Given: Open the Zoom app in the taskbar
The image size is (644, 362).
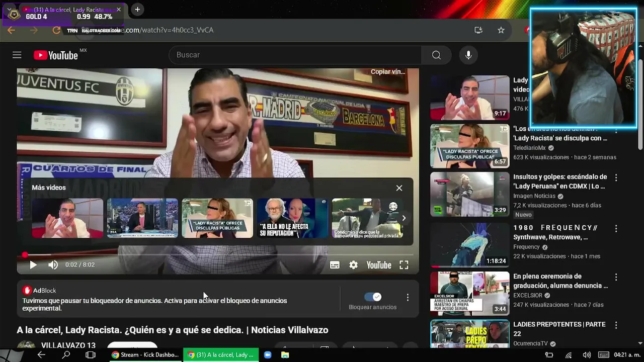Looking at the screenshot, I should 268,355.
